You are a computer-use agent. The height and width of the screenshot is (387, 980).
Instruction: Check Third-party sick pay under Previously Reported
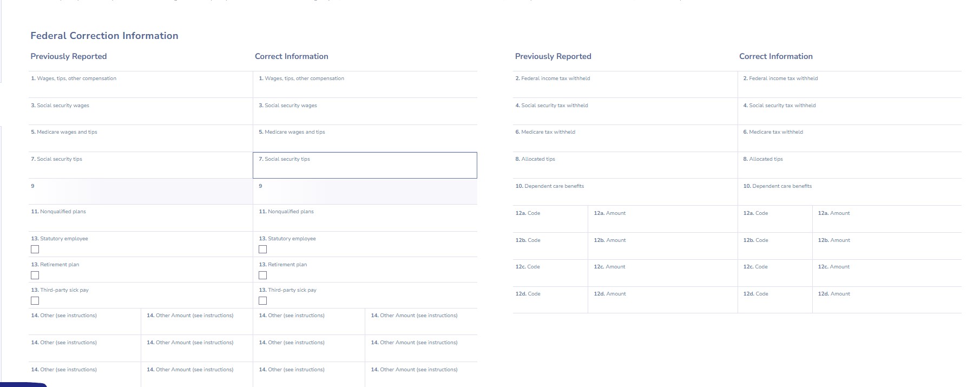(x=35, y=301)
